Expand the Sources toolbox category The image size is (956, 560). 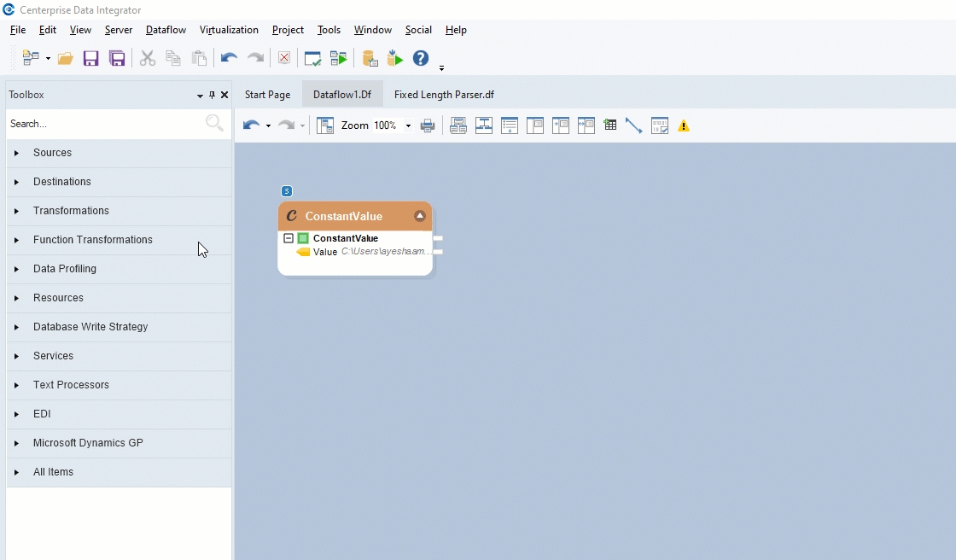click(16, 154)
